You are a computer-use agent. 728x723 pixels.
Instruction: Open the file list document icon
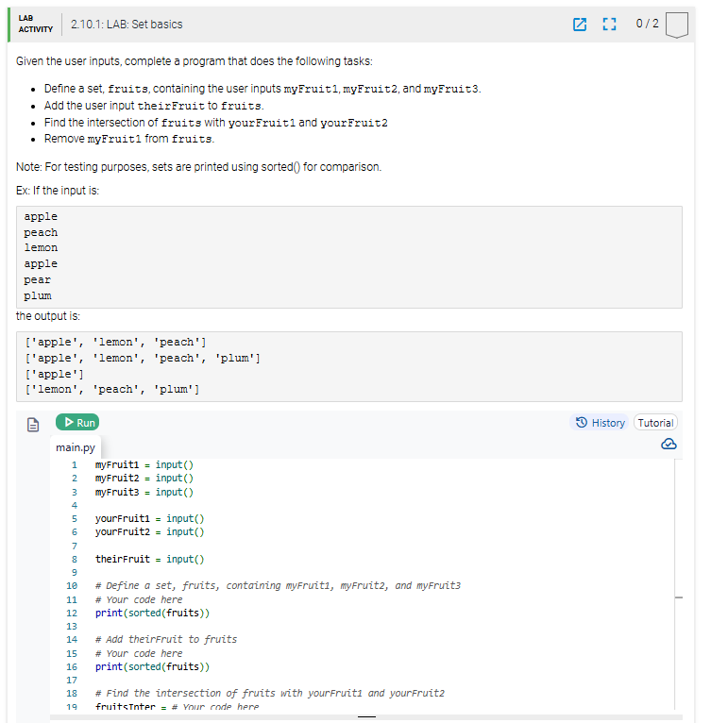[x=33, y=425]
